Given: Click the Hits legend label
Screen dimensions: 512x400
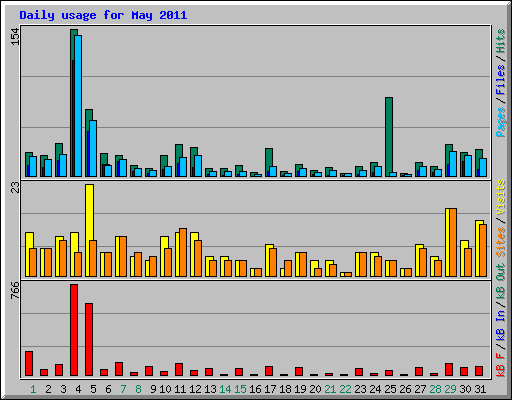Looking at the screenshot, I should [500, 41].
